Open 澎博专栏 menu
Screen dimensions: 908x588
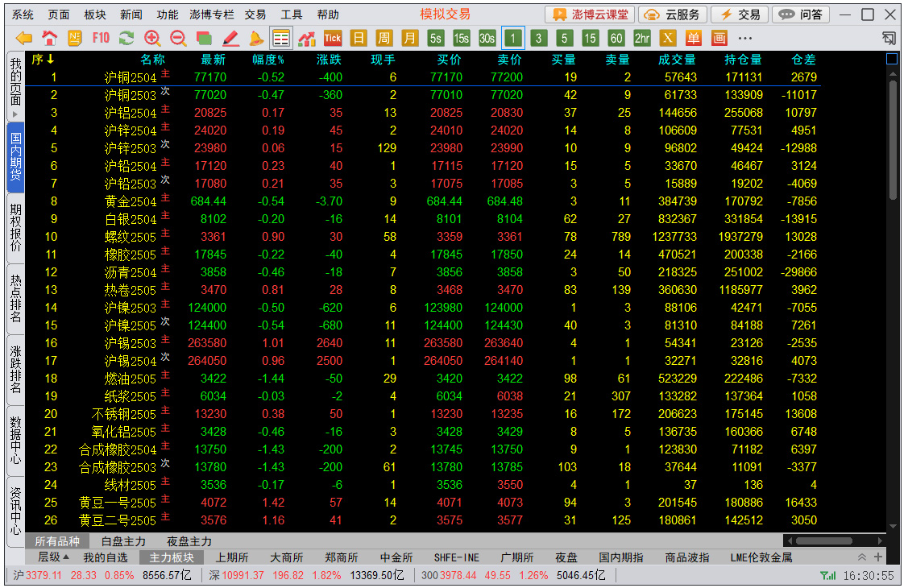(x=211, y=14)
